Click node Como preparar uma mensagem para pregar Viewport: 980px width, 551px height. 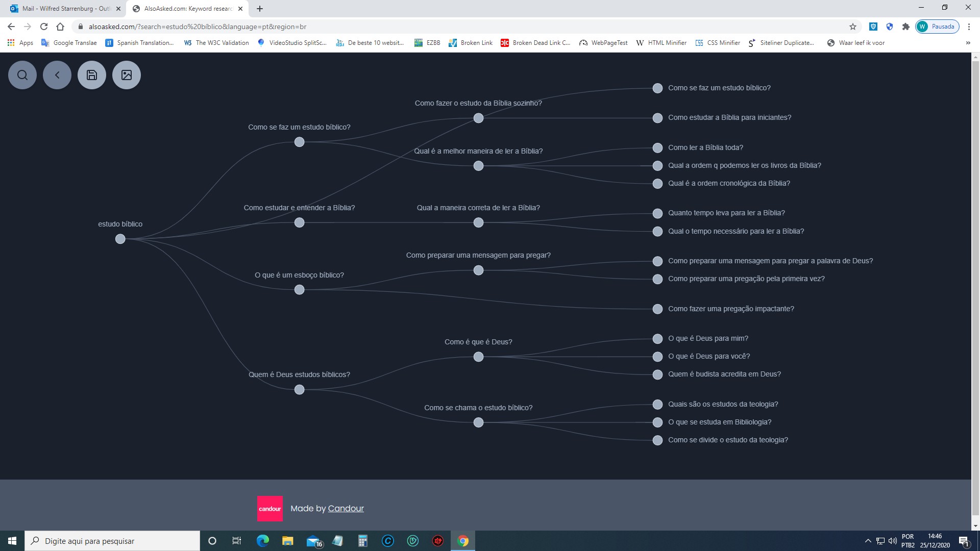point(478,270)
